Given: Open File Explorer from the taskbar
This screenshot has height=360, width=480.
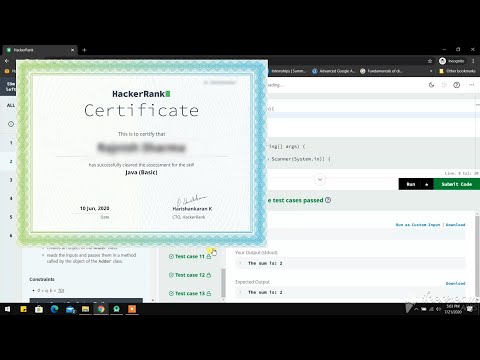Looking at the screenshot, I should (85, 309).
